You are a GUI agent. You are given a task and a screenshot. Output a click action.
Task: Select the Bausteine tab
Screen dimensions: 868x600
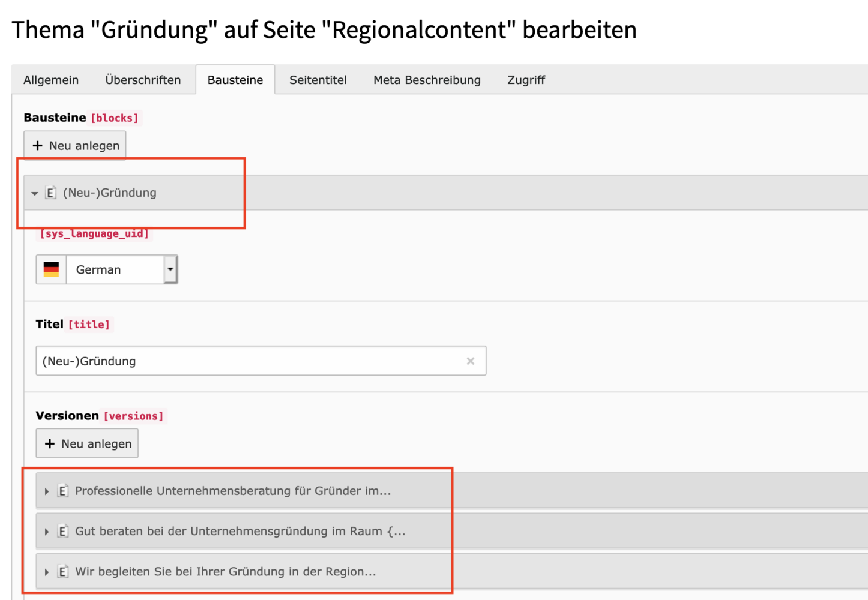[235, 80]
